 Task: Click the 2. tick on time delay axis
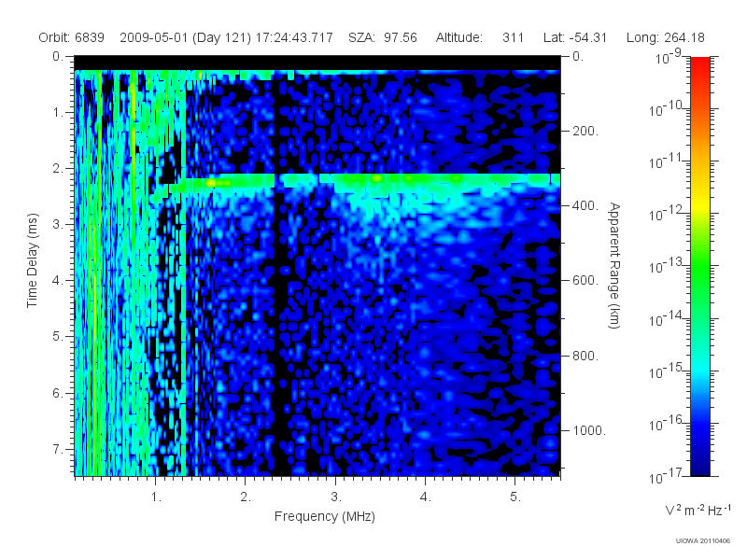coord(58,169)
